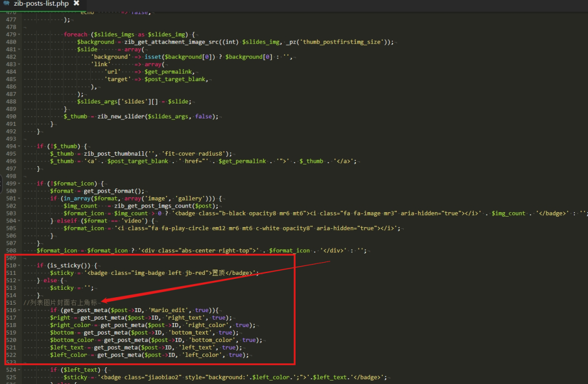
Task: Select line number 515 in the gutter
Action: click(x=11, y=303)
